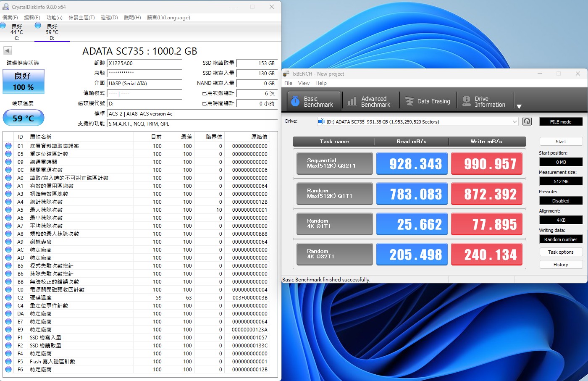588x381 pixels.
Task: Open the Drive selection dropdown in TxBENCH
Action: (x=418, y=122)
